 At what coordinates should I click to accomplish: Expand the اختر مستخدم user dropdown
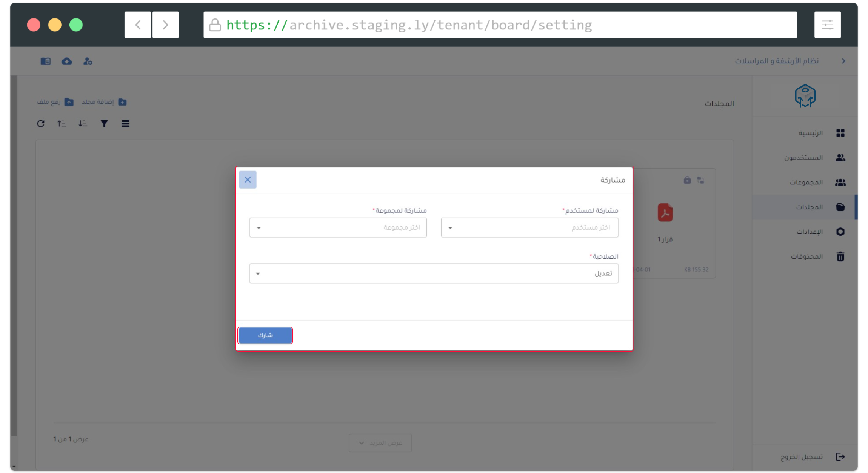tap(529, 227)
